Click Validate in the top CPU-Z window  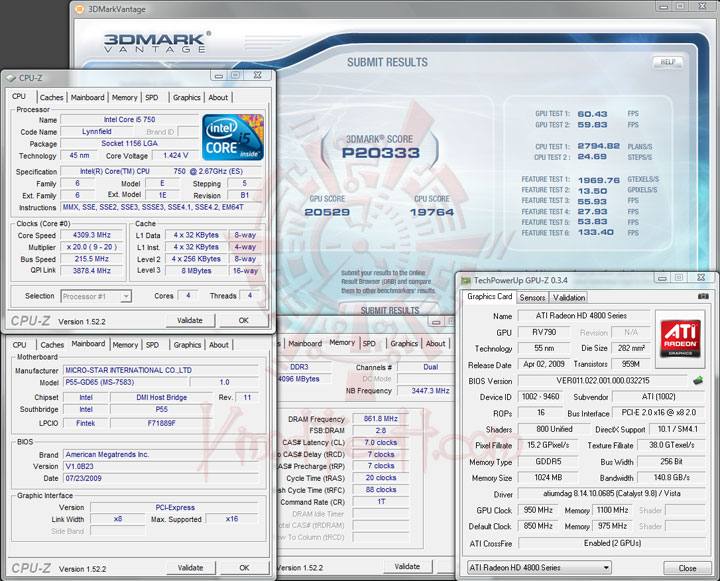[x=189, y=320]
